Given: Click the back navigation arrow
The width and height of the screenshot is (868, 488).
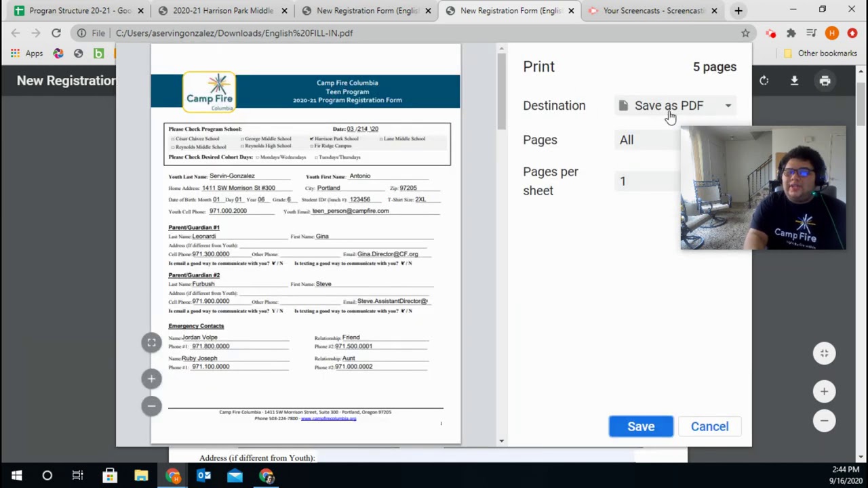Looking at the screenshot, I should [x=16, y=33].
